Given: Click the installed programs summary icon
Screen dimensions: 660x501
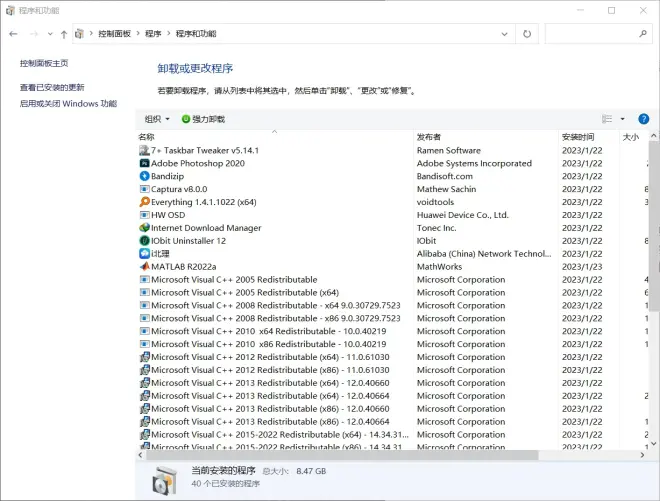Looking at the screenshot, I should 164,480.
